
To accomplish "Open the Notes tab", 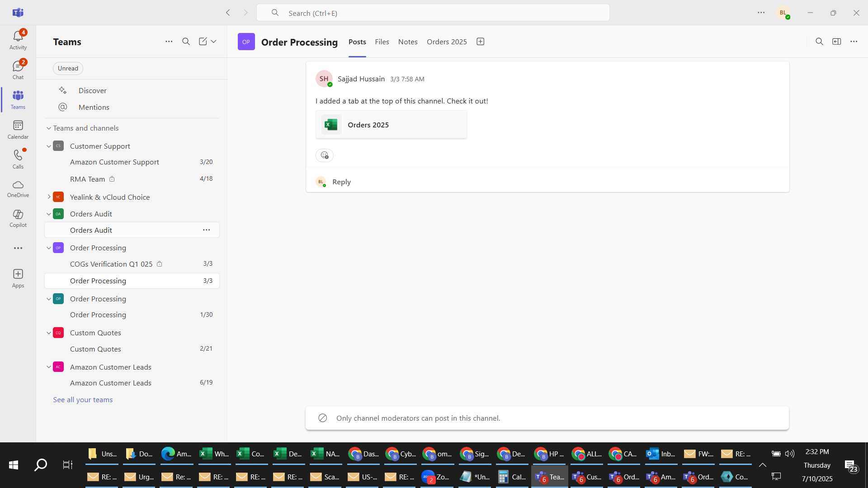I will click(x=408, y=42).
